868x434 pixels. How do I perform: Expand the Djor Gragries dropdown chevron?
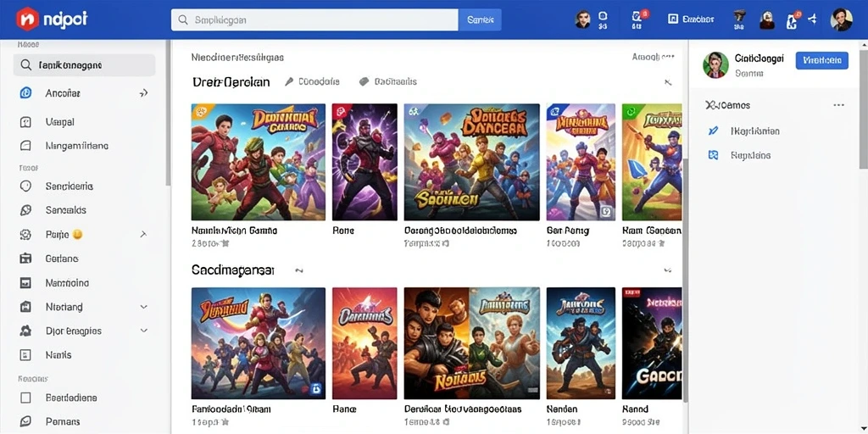click(144, 331)
